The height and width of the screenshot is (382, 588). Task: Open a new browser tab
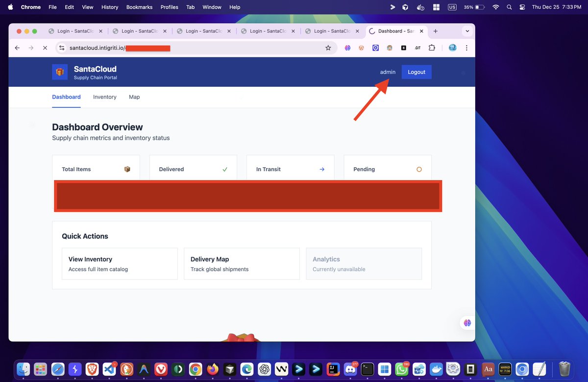(436, 31)
